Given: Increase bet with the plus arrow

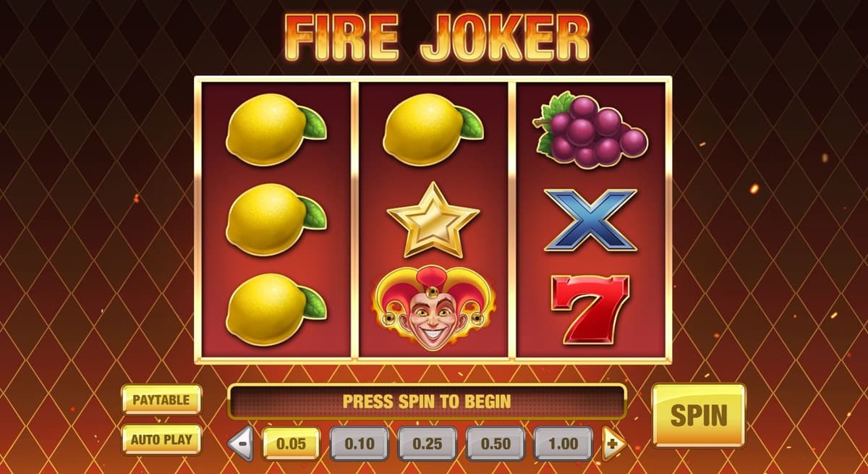Looking at the screenshot, I should (613, 444).
